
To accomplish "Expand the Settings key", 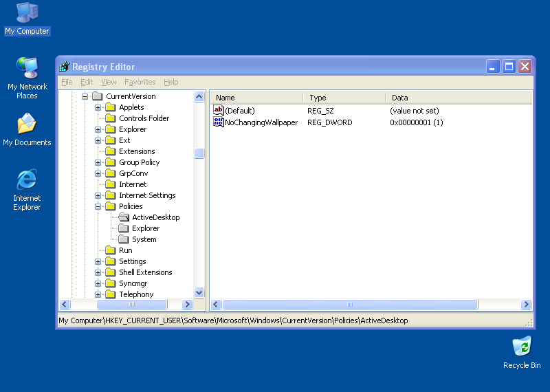I will coord(98,261).
